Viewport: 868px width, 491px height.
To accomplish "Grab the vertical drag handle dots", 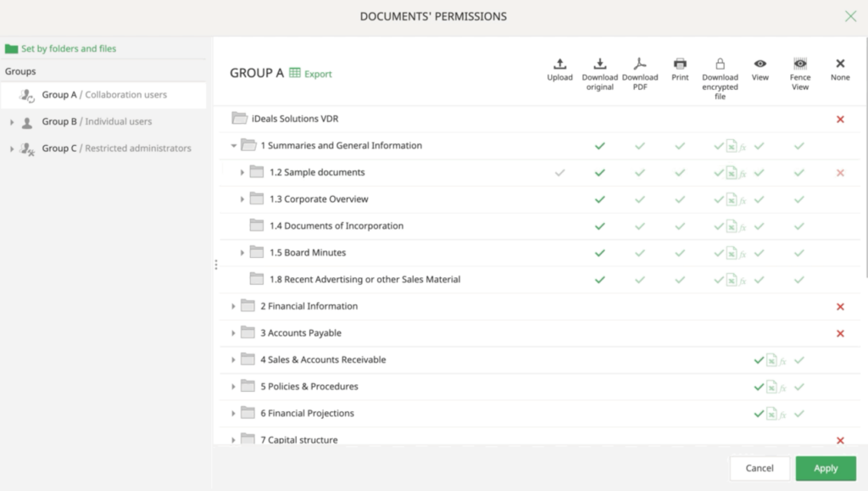I will click(216, 266).
